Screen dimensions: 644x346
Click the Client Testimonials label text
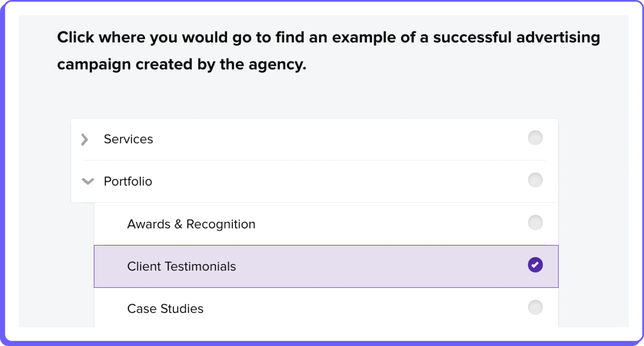181,266
